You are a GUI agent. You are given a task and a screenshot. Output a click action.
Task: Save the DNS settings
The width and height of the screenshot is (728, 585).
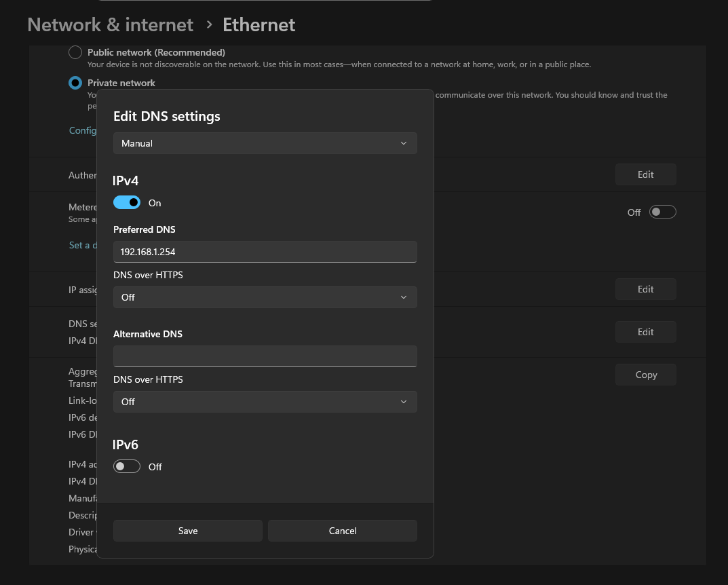pyautogui.click(x=188, y=531)
